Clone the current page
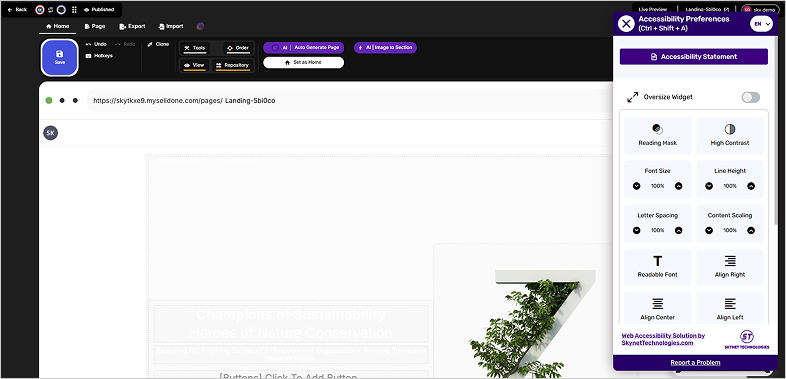Viewport: 786px width, 379px height. coord(158,44)
